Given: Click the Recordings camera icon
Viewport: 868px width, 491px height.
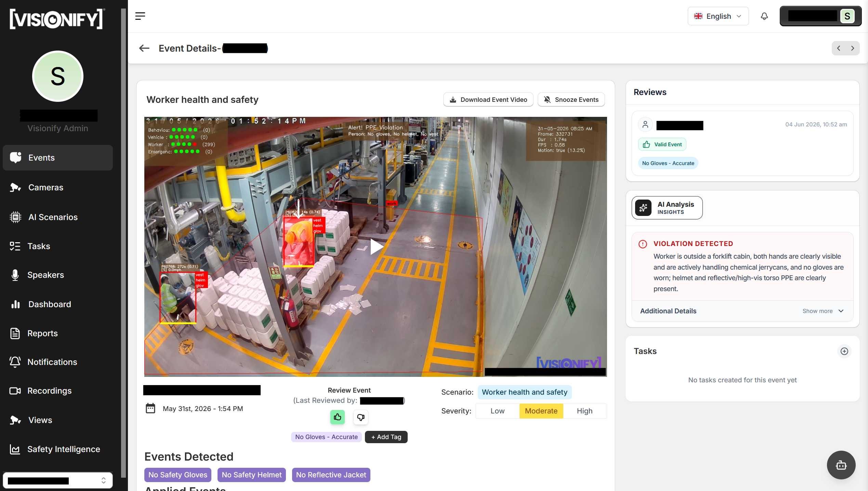Looking at the screenshot, I should 15,391.
